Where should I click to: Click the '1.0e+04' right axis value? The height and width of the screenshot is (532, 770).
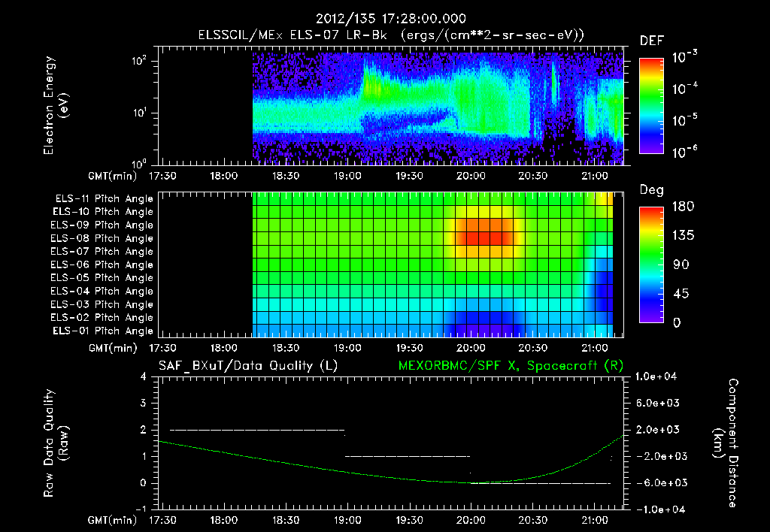pos(656,377)
